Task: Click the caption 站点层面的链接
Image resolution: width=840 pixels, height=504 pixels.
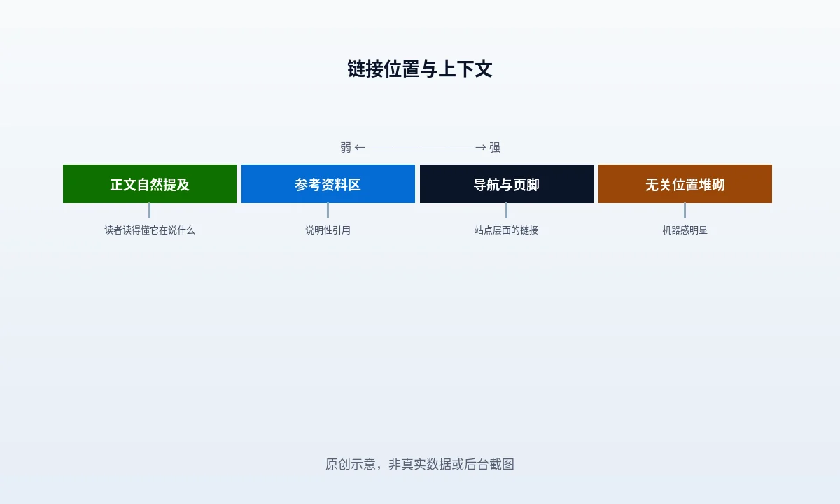Action: tap(507, 230)
